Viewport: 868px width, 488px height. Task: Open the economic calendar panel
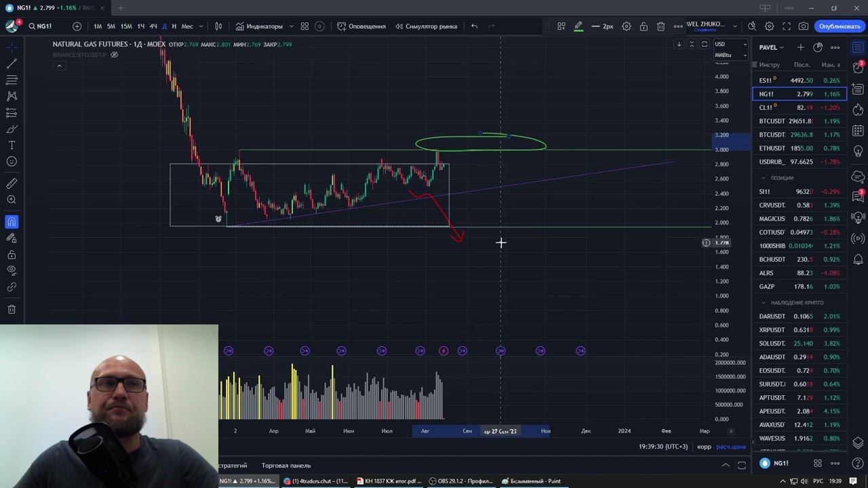tap(858, 130)
